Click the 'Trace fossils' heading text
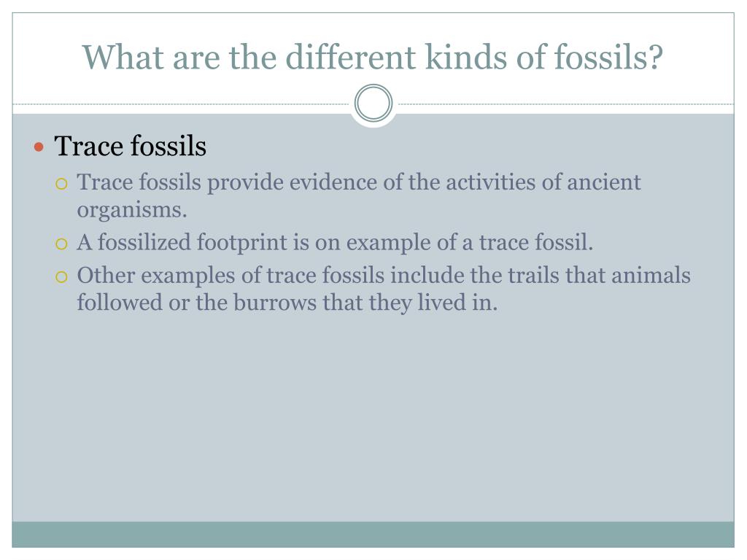The image size is (747, 560). pos(130,146)
